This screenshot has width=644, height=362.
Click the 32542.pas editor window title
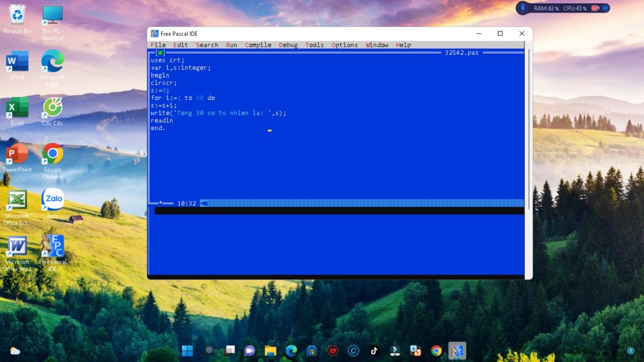point(461,53)
